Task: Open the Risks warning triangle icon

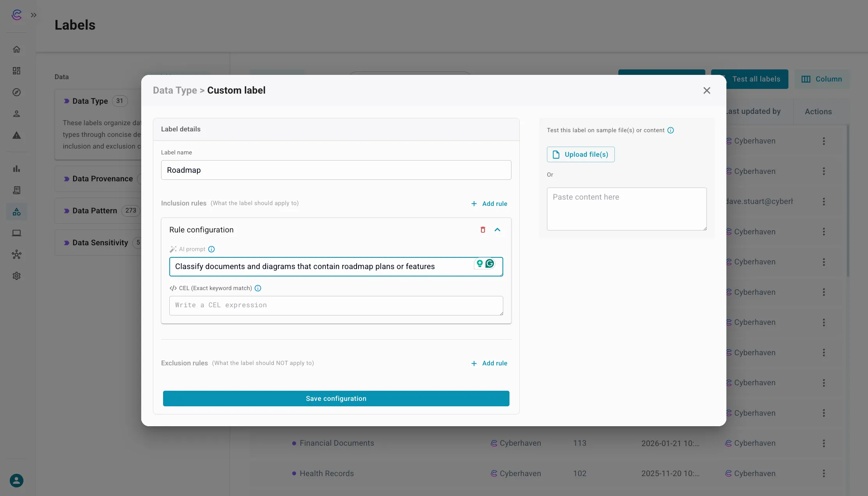Action: click(x=16, y=135)
